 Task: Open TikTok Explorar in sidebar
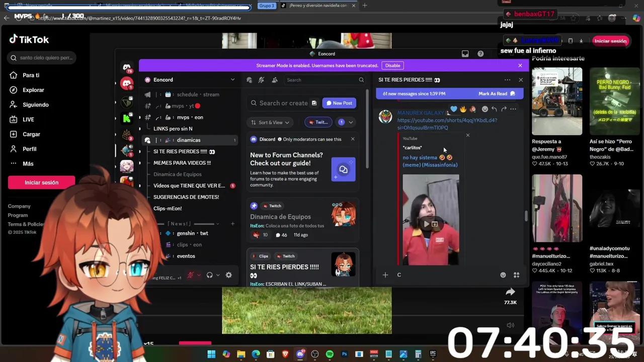click(33, 90)
